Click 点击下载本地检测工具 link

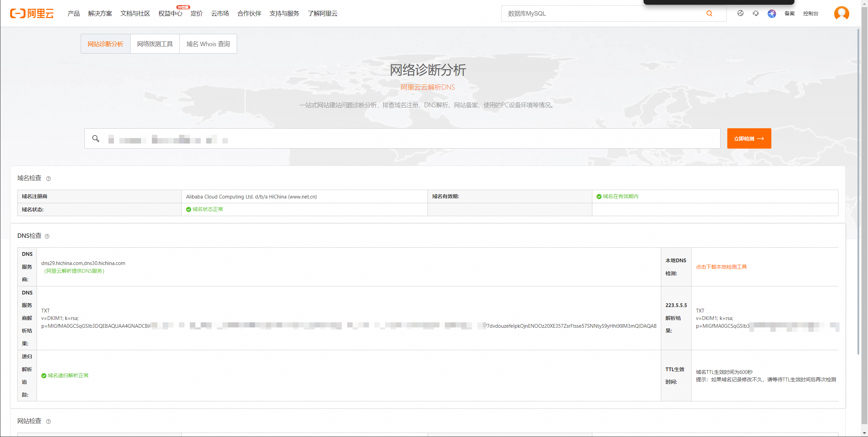pyautogui.click(x=721, y=267)
